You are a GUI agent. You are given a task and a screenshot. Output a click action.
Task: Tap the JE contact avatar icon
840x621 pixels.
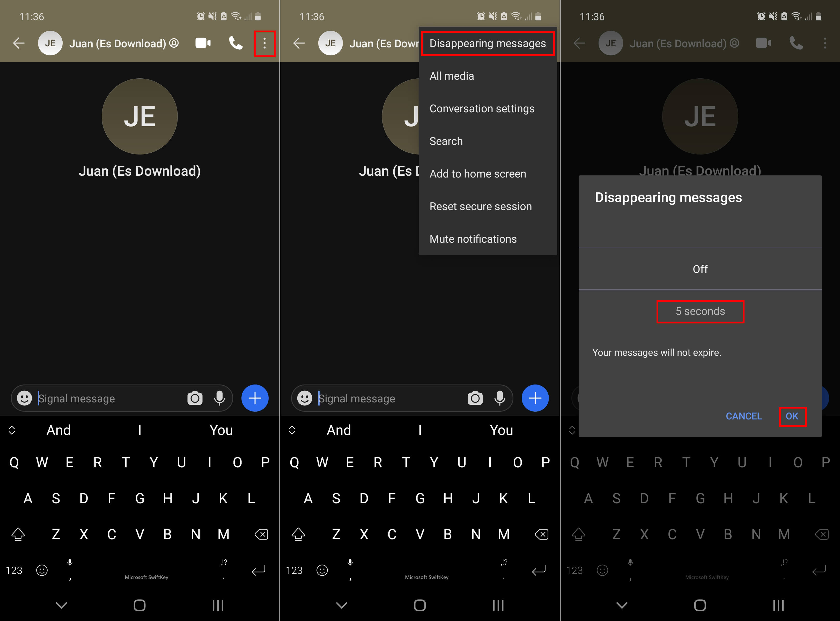pyautogui.click(x=51, y=44)
